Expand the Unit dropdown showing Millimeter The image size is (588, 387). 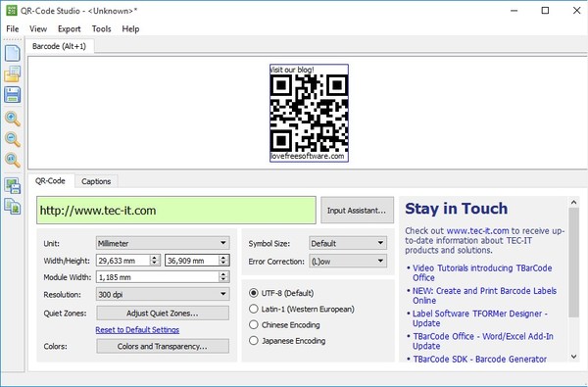pyautogui.click(x=163, y=243)
